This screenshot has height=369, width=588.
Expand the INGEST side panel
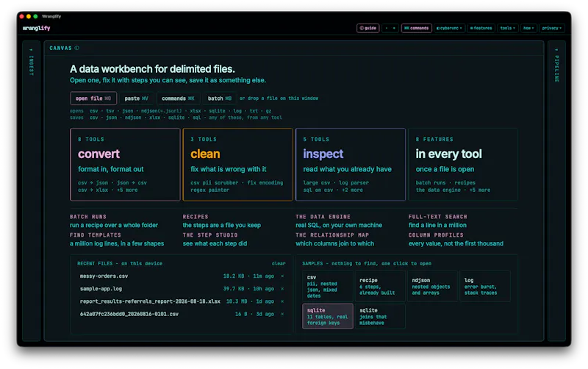tap(31, 190)
